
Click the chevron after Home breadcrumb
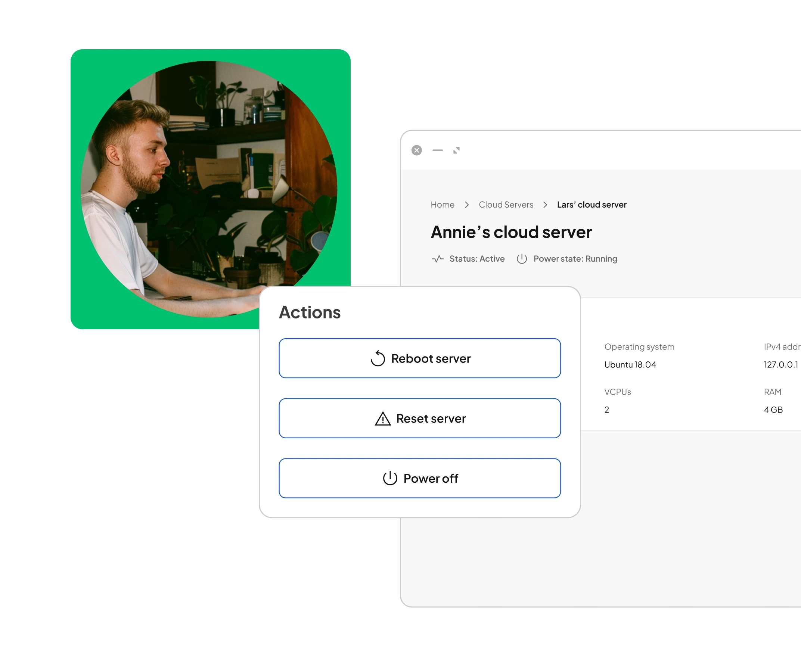pos(466,205)
